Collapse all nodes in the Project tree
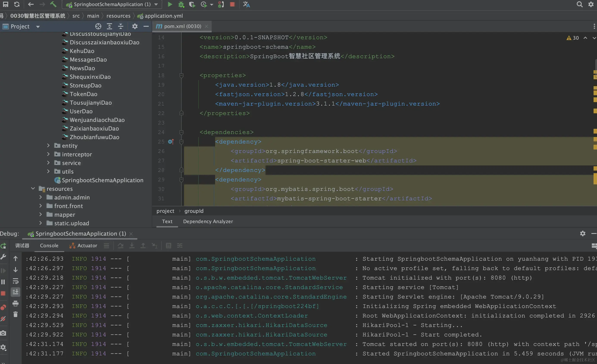 coord(121,26)
